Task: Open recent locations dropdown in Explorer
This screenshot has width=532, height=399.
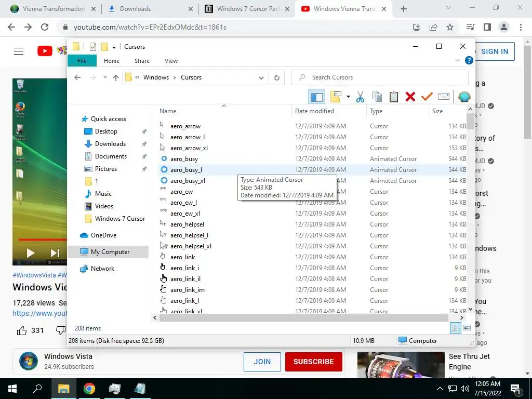Action: pos(105,77)
